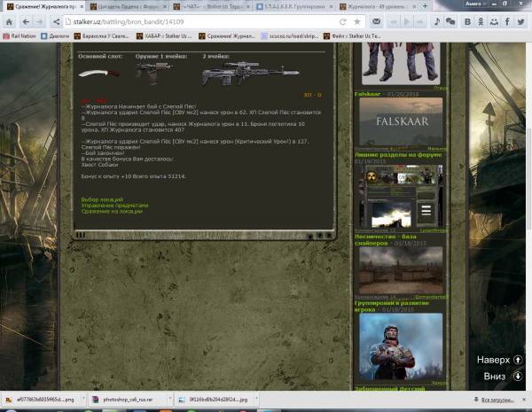The width and height of the screenshot is (532, 412).
Task: Open the Moi Mir smiley icon
Action: tap(494, 22)
